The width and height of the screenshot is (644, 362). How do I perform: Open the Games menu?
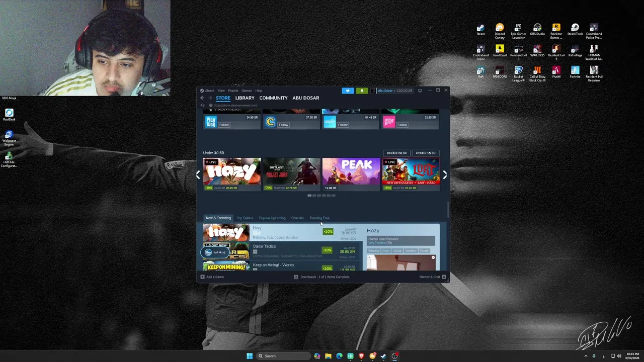pyautogui.click(x=247, y=90)
